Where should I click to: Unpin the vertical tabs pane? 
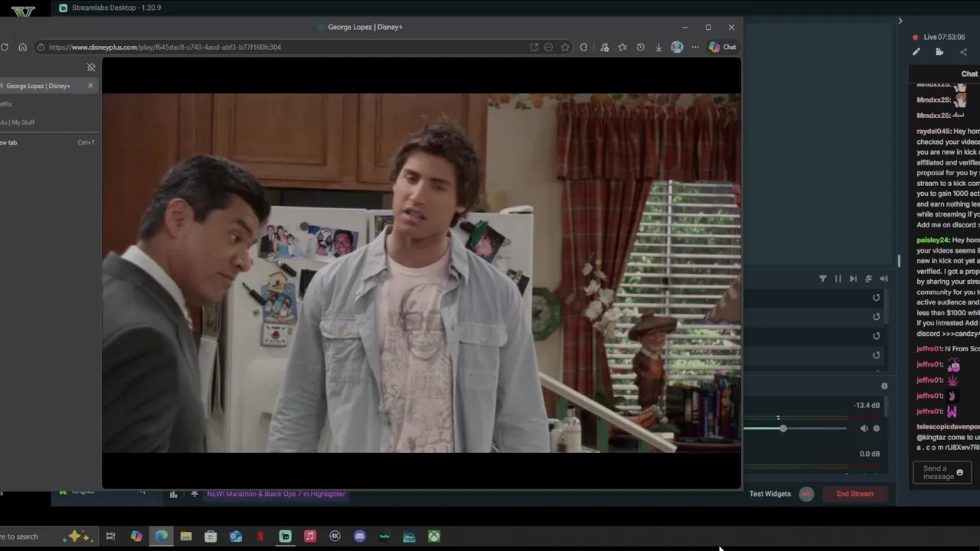pos(91,67)
